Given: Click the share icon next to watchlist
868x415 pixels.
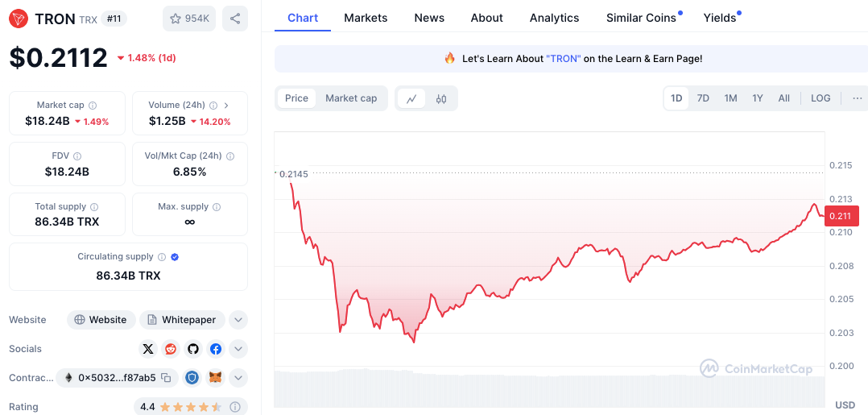Looking at the screenshot, I should point(235,19).
